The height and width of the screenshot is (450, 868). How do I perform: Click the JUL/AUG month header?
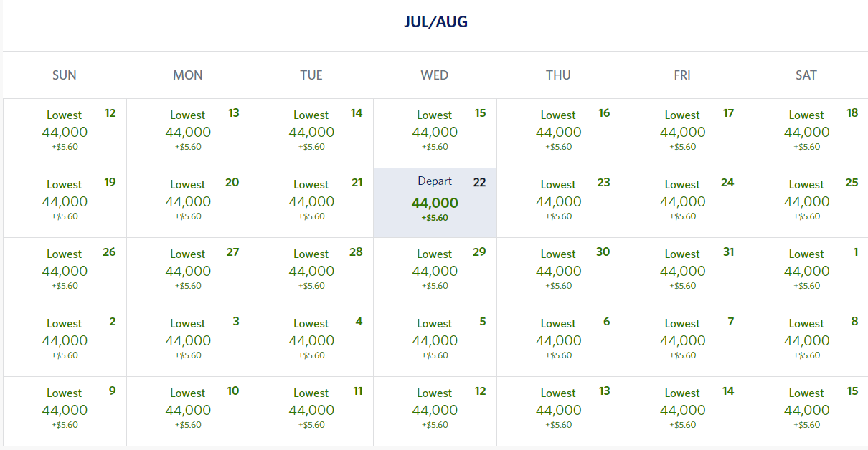[x=434, y=21]
